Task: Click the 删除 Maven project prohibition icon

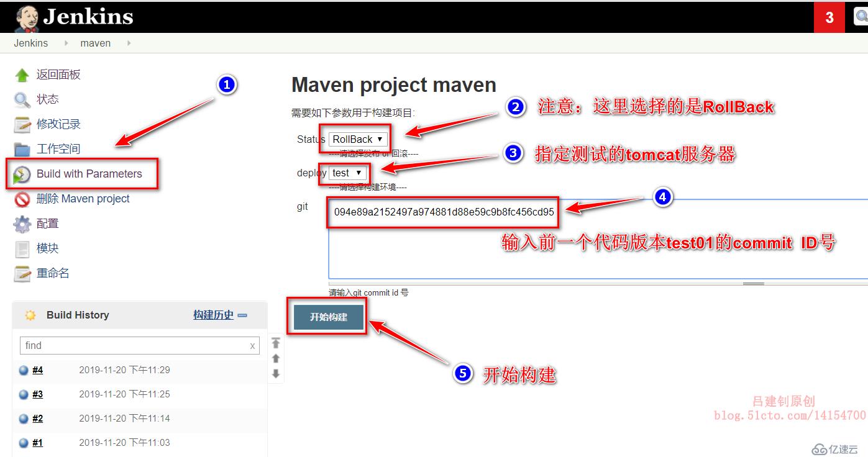Action: pyautogui.click(x=22, y=199)
